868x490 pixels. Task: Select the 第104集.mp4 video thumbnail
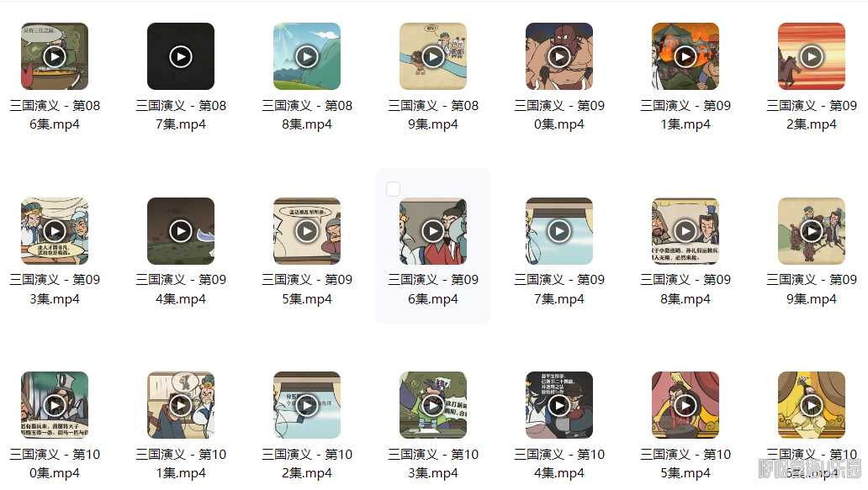coord(559,405)
